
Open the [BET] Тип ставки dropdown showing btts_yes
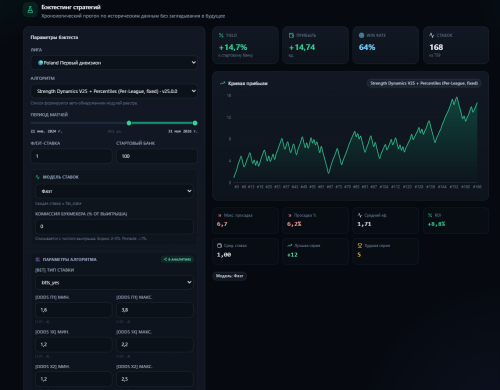pos(114,282)
